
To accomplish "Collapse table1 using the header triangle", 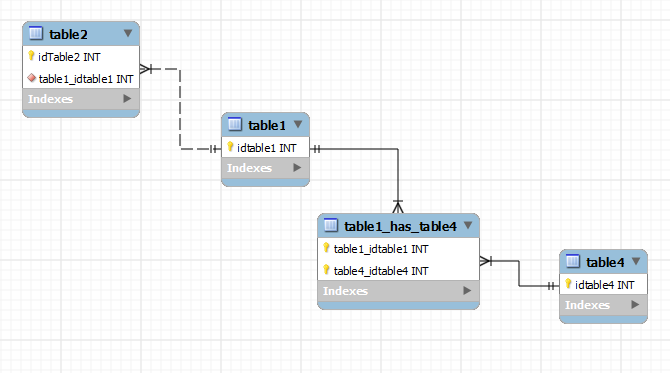I will pyautogui.click(x=298, y=124).
